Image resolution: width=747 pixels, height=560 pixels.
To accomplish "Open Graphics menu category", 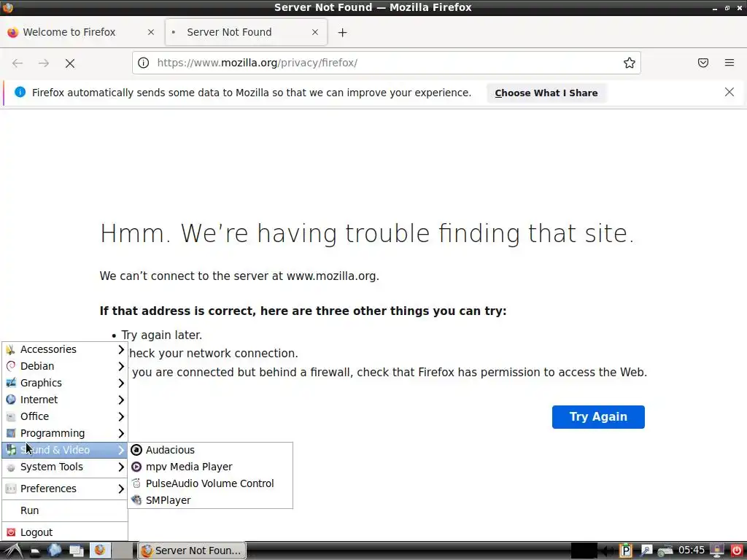I will pyautogui.click(x=65, y=383).
